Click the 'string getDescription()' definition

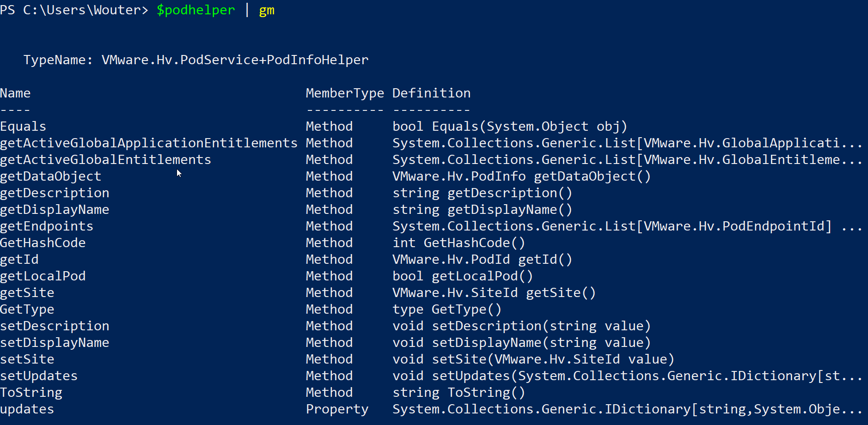pos(483,193)
